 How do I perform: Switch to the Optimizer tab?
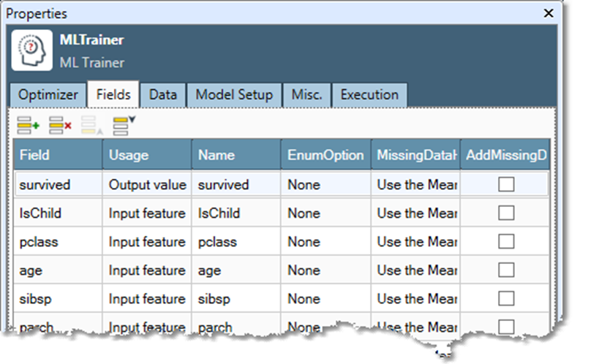tap(48, 95)
